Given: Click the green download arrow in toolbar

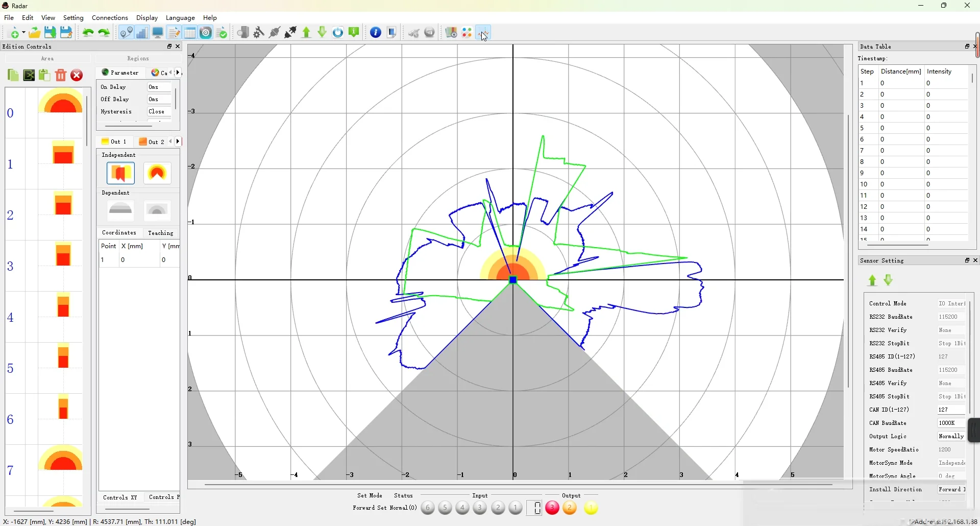Looking at the screenshot, I should pyautogui.click(x=322, y=33).
